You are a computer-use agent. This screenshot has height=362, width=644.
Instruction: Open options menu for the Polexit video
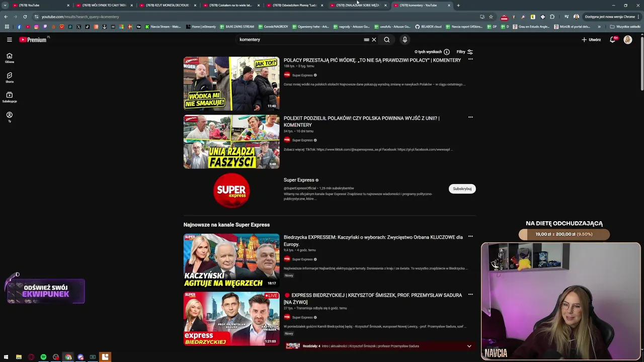(470, 117)
